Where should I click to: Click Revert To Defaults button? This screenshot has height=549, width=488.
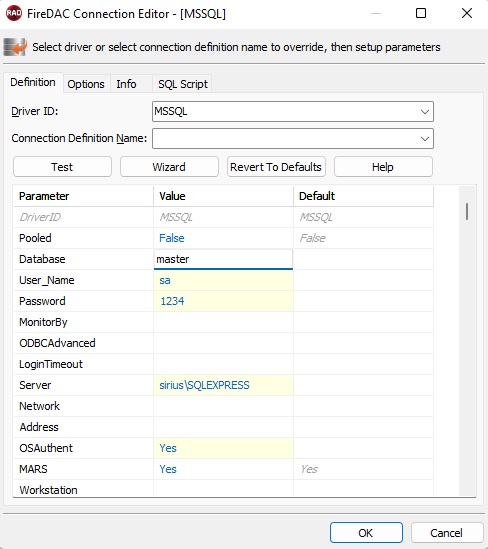(276, 167)
